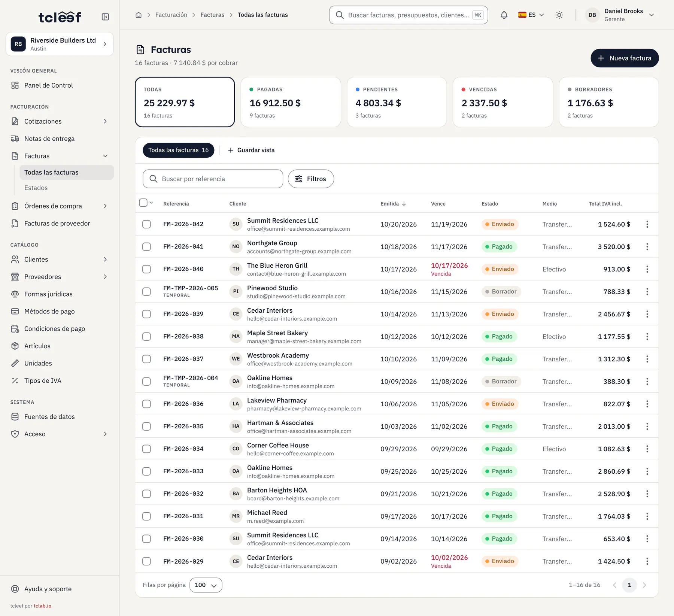
Task: Create a new invoice with Nueva factura
Action: pos(625,58)
